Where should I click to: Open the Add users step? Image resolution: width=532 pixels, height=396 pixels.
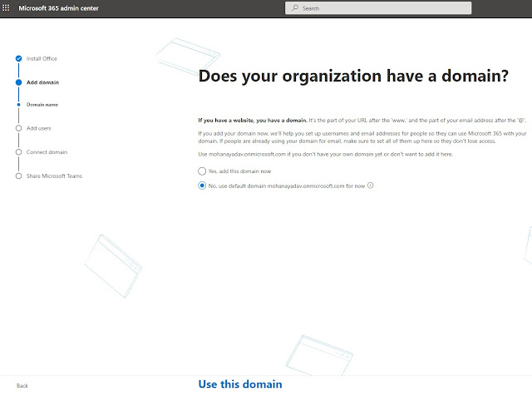39,128
